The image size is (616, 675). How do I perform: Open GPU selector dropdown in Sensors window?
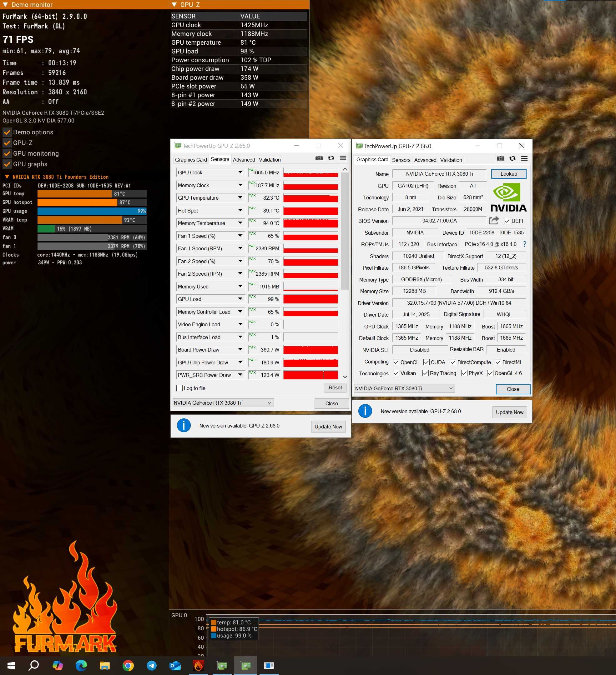[223, 403]
